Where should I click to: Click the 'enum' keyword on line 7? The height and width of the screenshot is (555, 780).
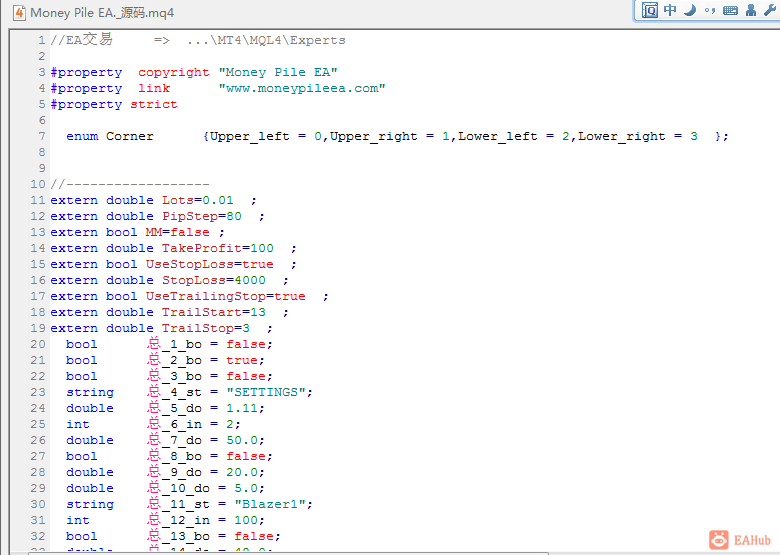[x=82, y=136]
